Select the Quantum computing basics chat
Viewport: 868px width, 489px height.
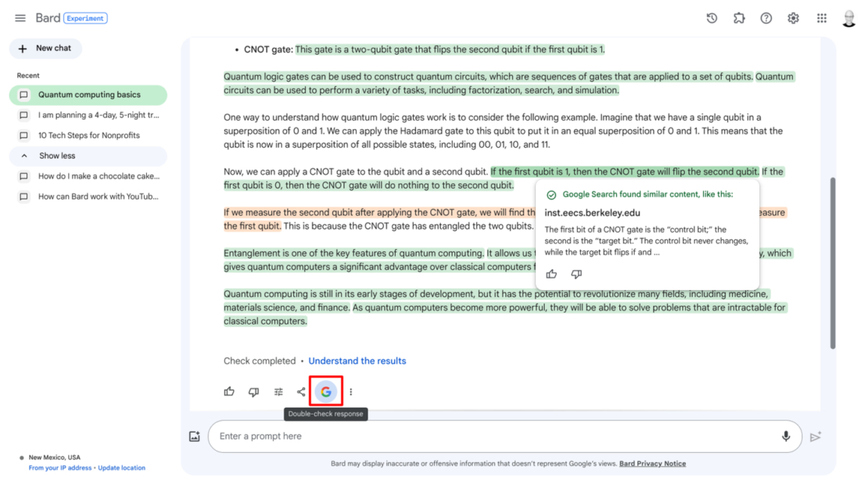coord(88,95)
